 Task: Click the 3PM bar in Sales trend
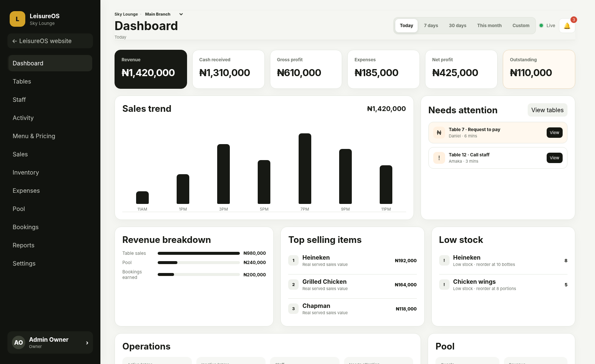223,174
